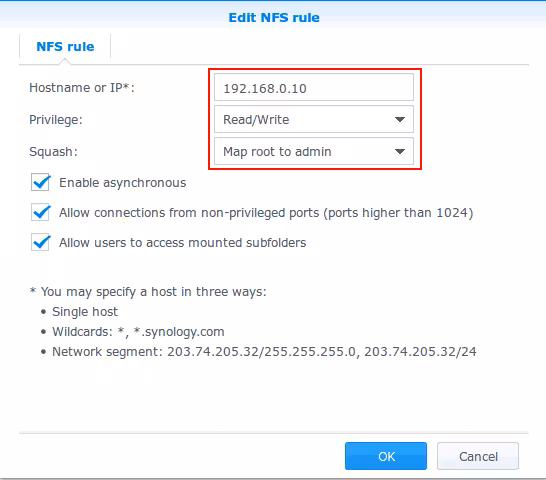This screenshot has height=480, width=546.
Task: Open the Squash dropdown showing Map root to admin
Action: [314, 152]
